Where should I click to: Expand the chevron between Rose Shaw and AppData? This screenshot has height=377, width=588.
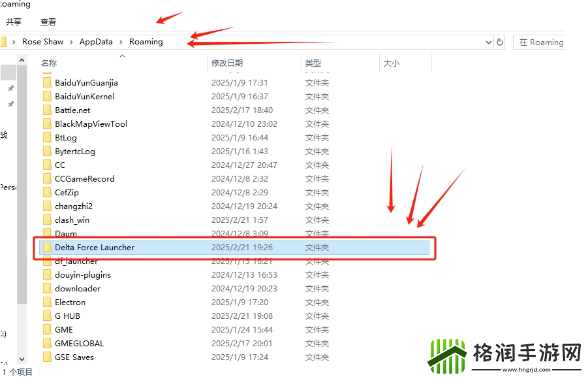pyautogui.click(x=72, y=42)
